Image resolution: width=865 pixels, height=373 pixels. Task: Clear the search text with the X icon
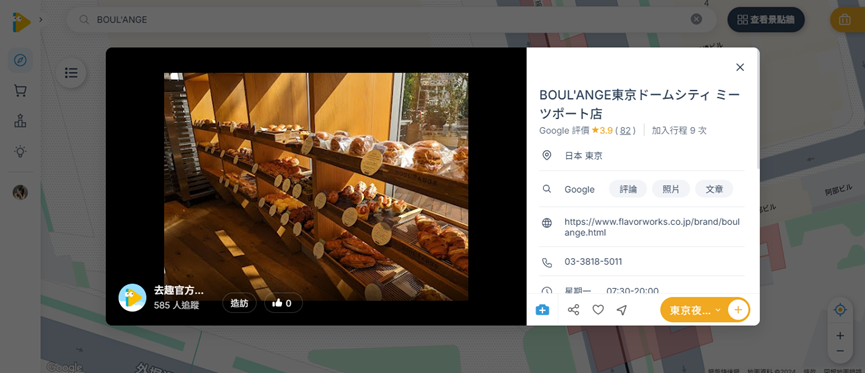(697, 19)
